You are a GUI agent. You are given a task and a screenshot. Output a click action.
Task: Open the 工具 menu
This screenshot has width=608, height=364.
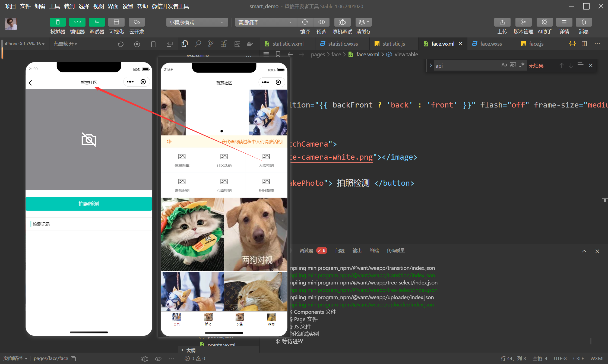[x=54, y=6]
